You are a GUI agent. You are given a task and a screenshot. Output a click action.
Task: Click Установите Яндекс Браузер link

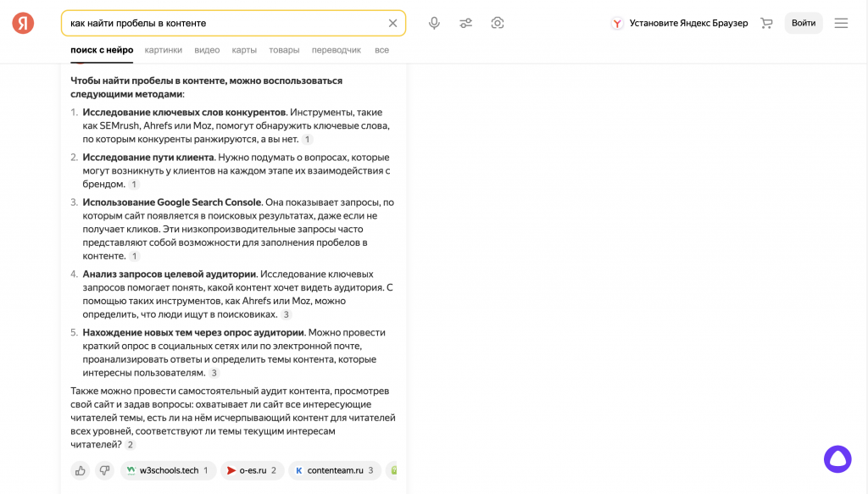click(x=680, y=23)
